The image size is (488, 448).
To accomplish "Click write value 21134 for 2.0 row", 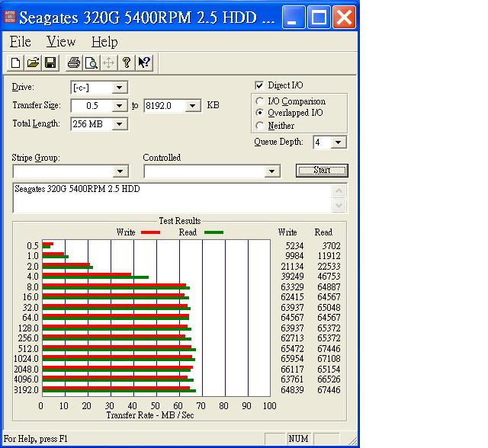I will pyautogui.click(x=292, y=267).
